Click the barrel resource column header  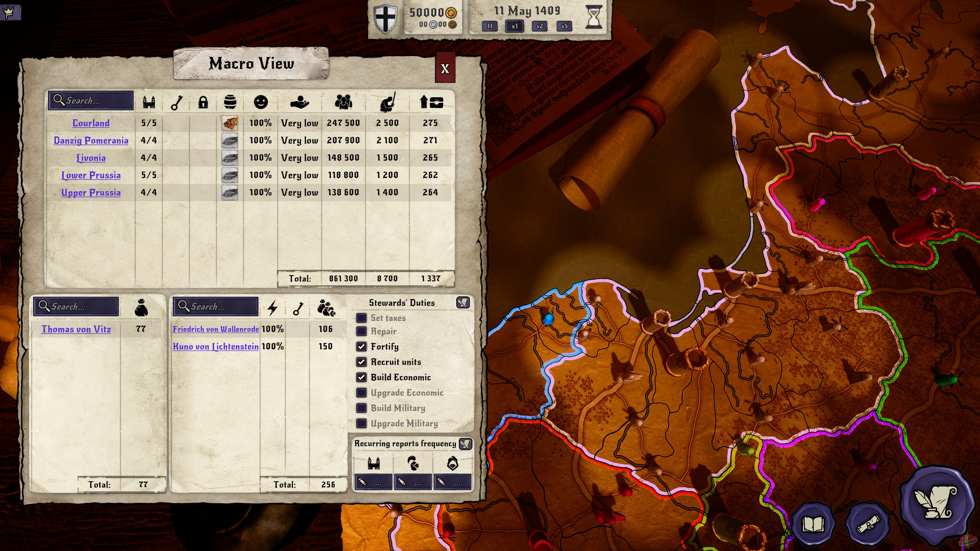tap(230, 102)
